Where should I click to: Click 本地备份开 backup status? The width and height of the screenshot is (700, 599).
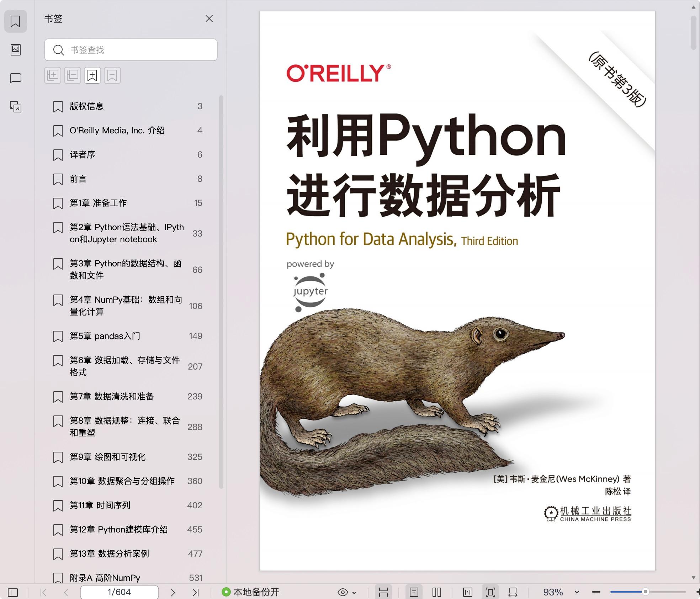pyautogui.click(x=250, y=592)
